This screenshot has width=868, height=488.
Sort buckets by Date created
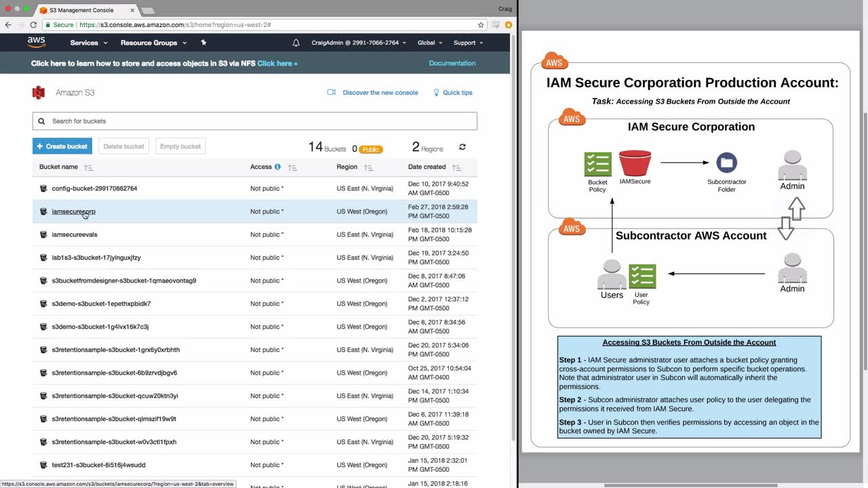456,167
